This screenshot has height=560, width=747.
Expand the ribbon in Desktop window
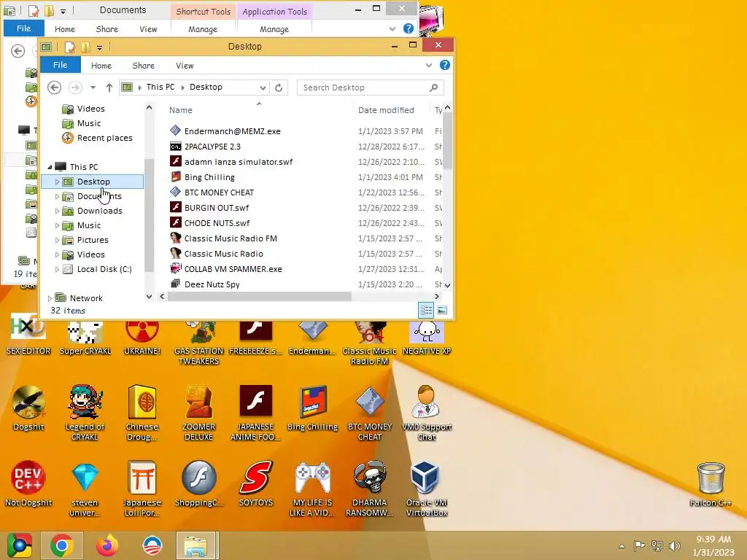pyautogui.click(x=428, y=65)
